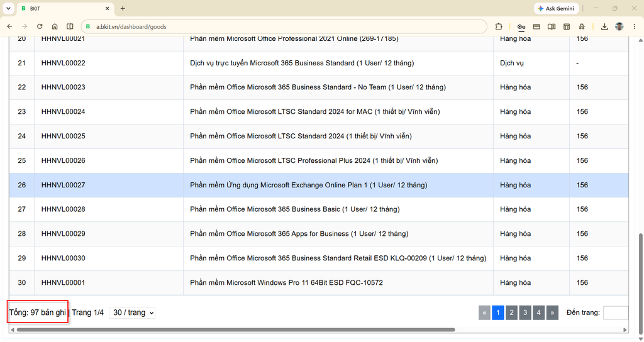The image size is (644, 342).
Task: Select code HHNVL00023
Action: (x=64, y=87)
